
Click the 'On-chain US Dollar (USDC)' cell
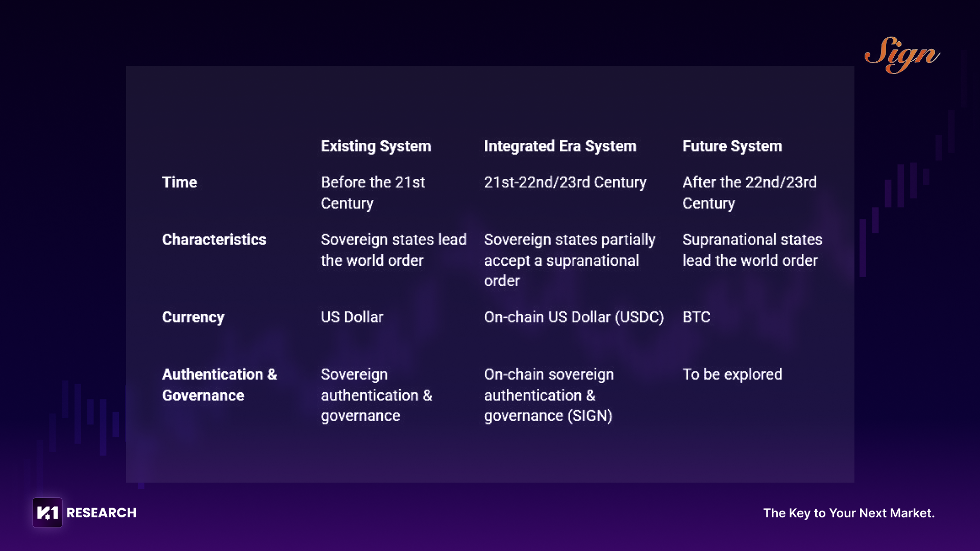(574, 317)
